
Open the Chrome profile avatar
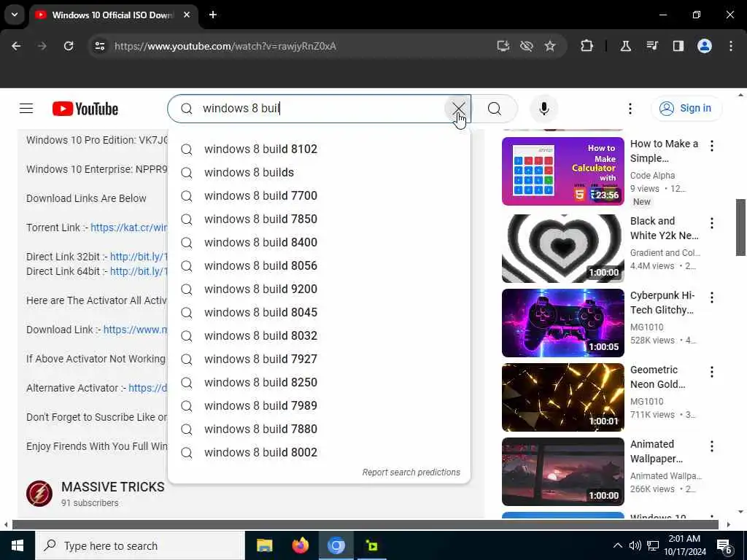[x=704, y=46]
